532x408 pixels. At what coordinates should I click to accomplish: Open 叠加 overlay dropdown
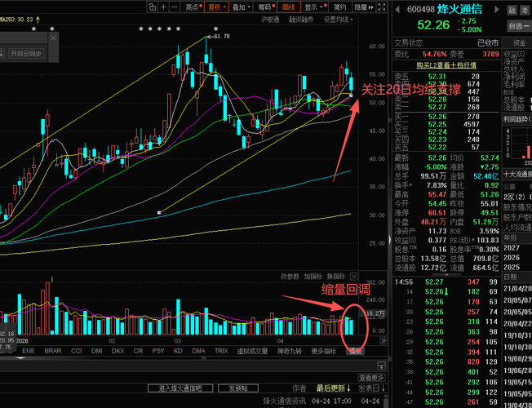242,7
